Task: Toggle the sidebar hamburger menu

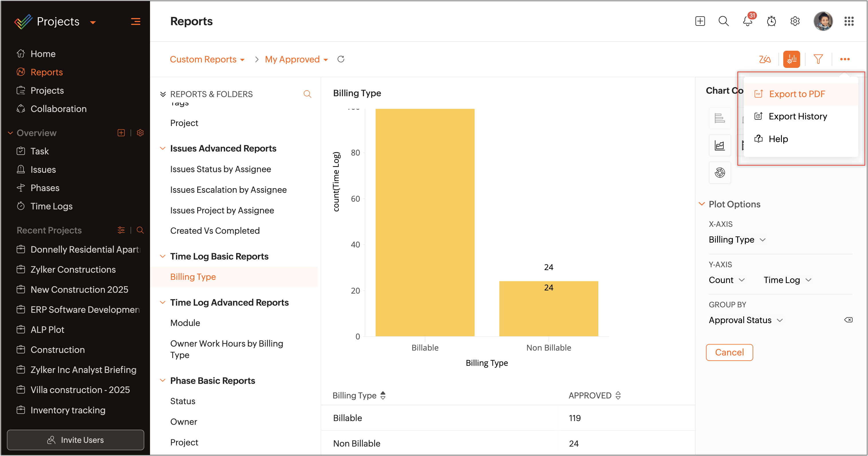Action: [135, 22]
